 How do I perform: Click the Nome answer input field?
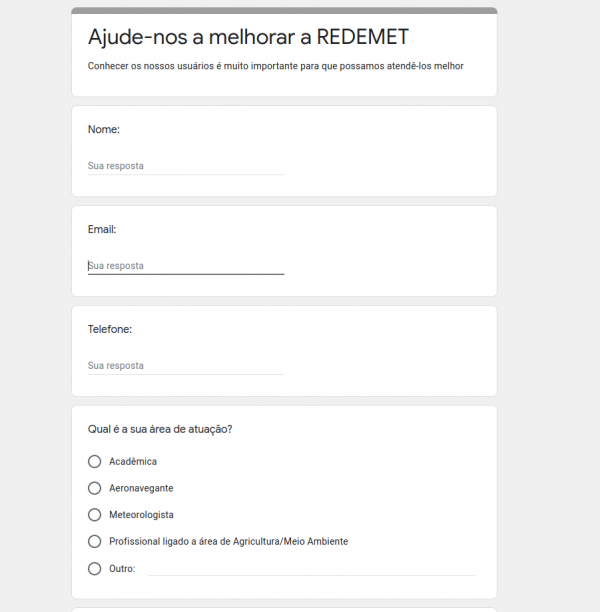185,166
